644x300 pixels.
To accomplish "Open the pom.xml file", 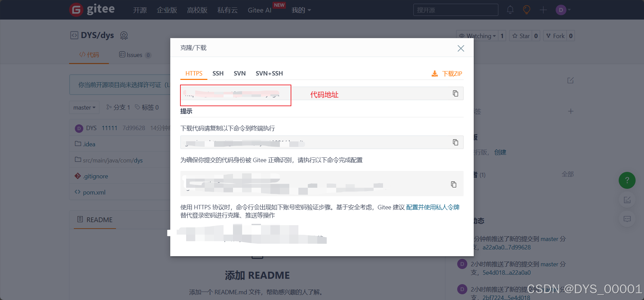I will (94, 192).
